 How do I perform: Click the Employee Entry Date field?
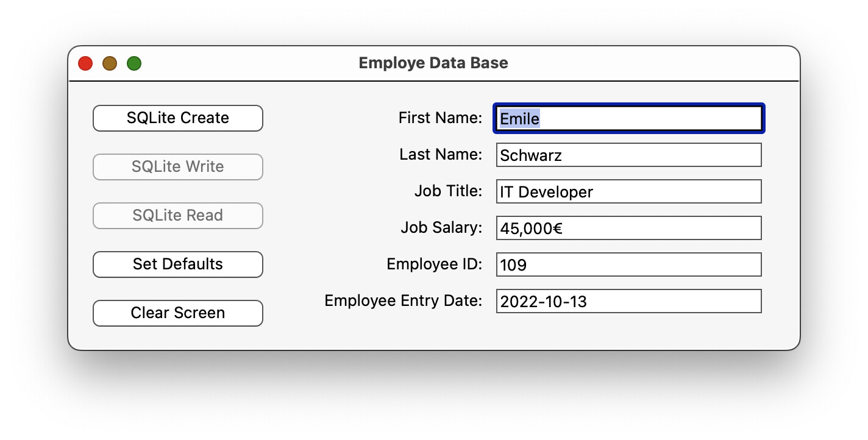[x=629, y=301]
